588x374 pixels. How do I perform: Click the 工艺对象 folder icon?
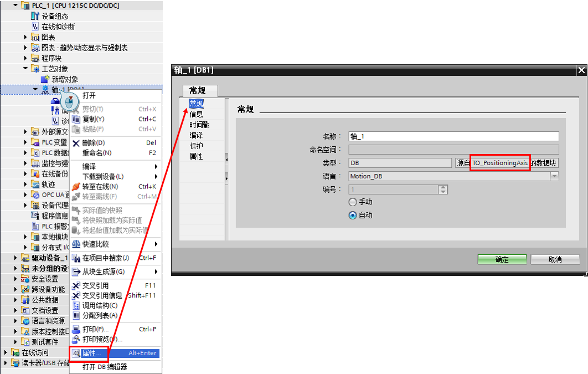[35, 68]
